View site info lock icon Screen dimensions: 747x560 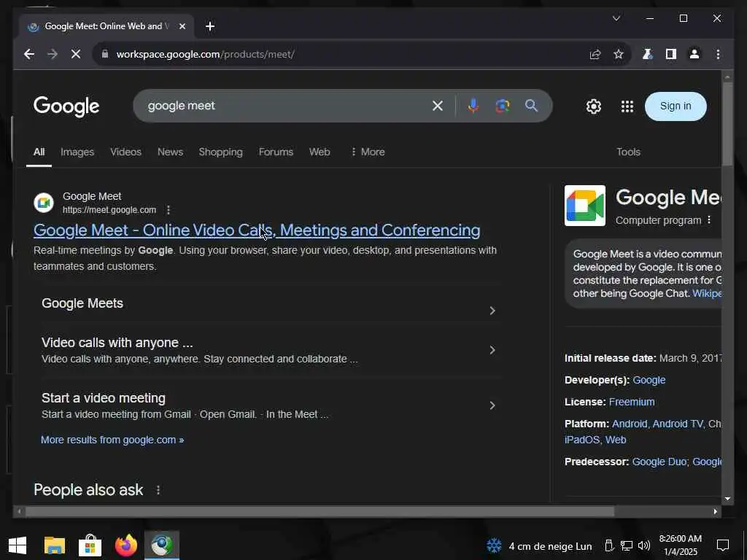[105, 54]
